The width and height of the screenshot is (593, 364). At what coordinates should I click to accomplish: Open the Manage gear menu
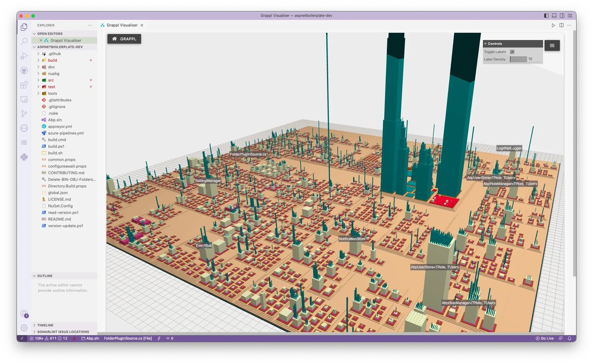24,328
